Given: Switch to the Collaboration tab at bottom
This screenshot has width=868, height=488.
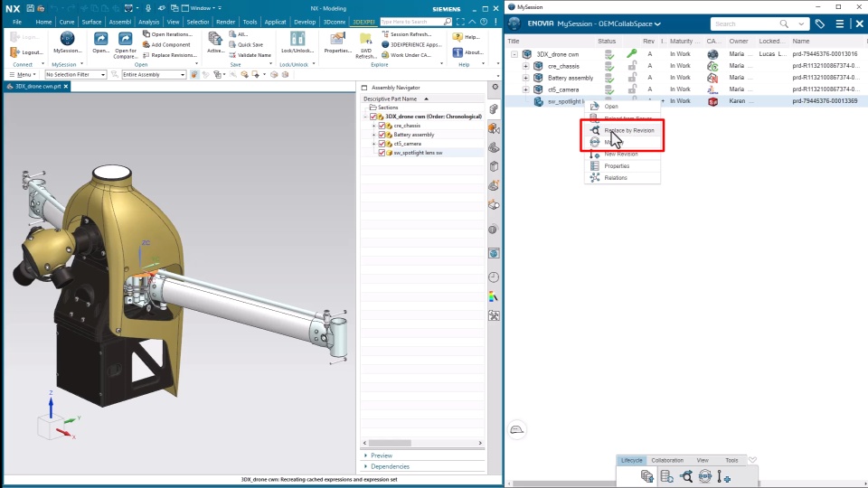Looking at the screenshot, I should [667, 460].
